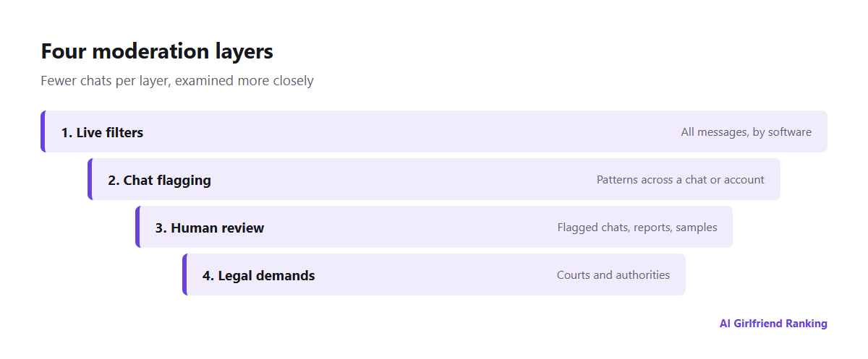The image size is (868, 359).
Task: Click 'Flagged chats, reports, samples' text
Action: pos(637,228)
